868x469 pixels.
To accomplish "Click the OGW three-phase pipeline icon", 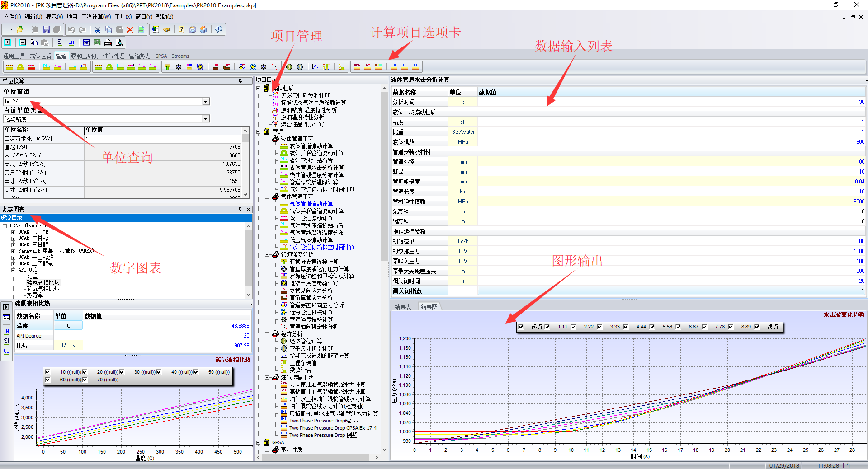I will (378, 66).
